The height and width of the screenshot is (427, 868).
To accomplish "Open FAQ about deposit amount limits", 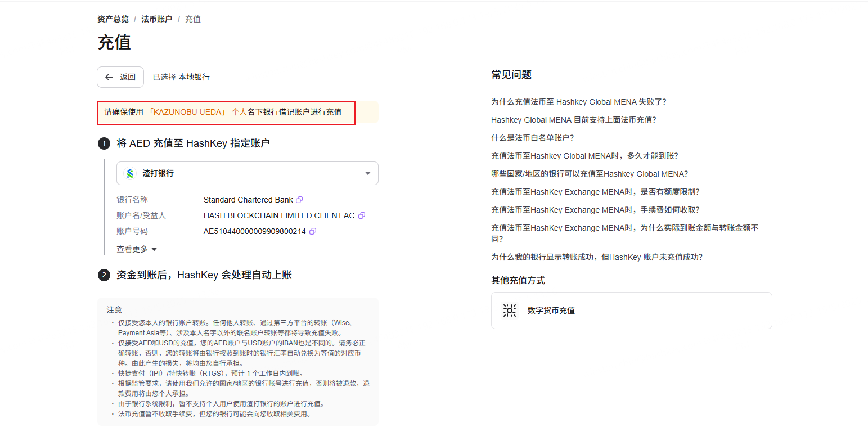I will coord(595,192).
